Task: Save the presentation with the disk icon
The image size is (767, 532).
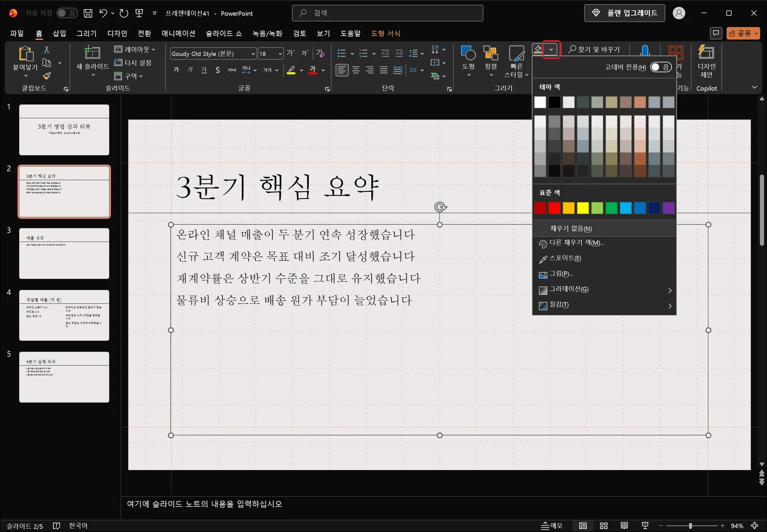Action: click(88, 13)
